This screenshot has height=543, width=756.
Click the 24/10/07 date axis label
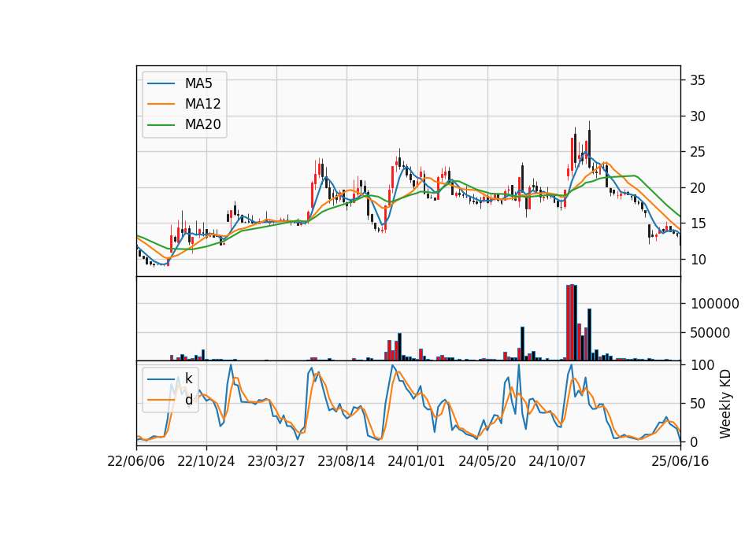click(x=558, y=461)
